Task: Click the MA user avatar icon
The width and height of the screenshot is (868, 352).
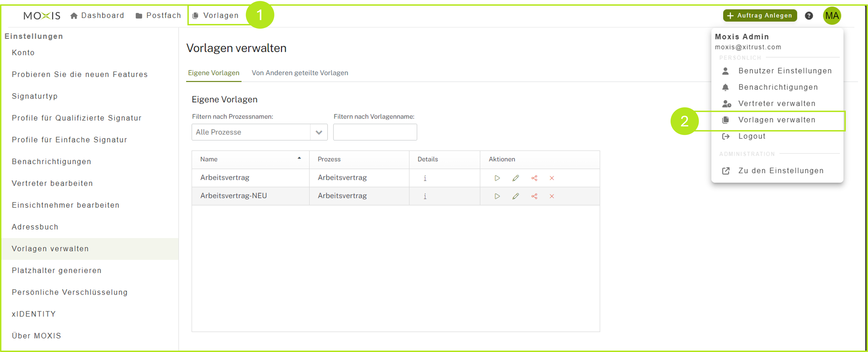Action: point(832,16)
